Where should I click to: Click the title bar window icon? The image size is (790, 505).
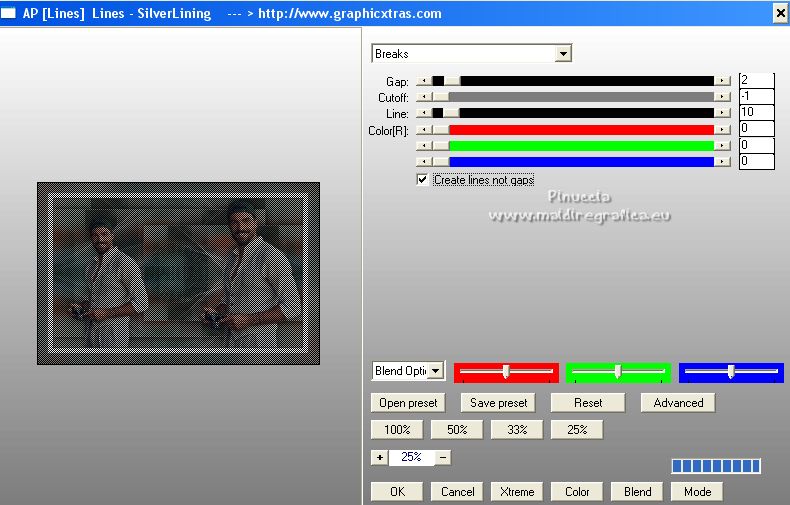click(8, 13)
